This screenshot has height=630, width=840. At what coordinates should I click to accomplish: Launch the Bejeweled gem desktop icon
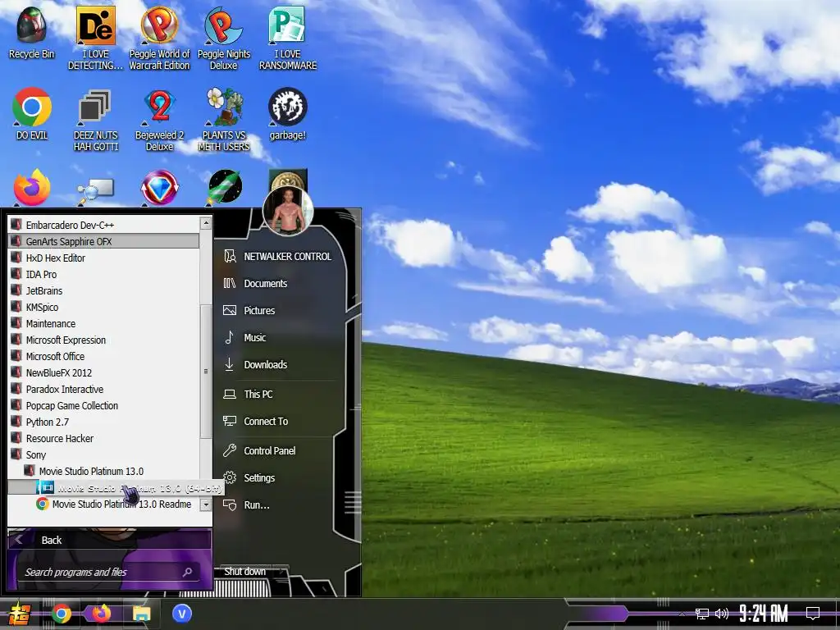click(159, 188)
